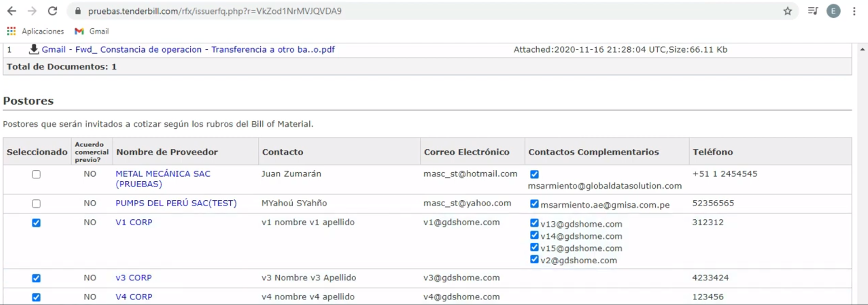868x305 pixels.
Task: Click phone number 52356565
Action: pyautogui.click(x=713, y=203)
